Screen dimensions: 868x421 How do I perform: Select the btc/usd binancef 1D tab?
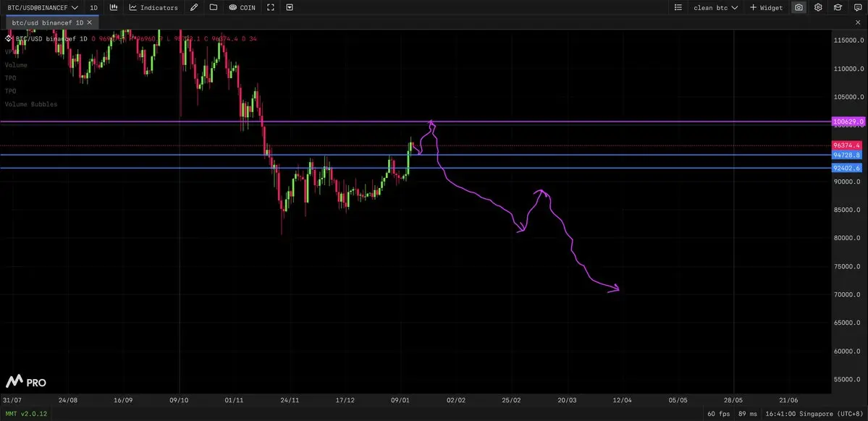pyautogui.click(x=48, y=22)
